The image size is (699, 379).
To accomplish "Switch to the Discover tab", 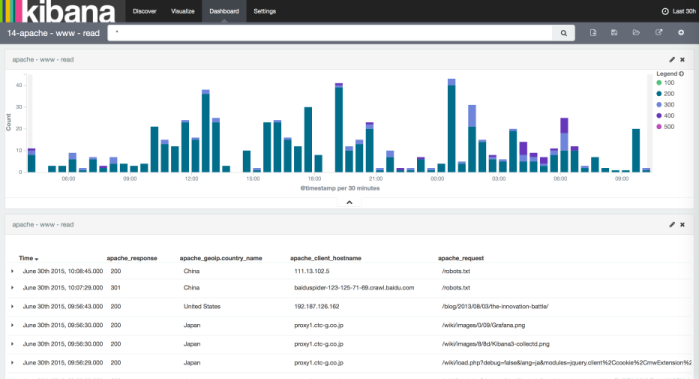I will pyautogui.click(x=144, y=11).
